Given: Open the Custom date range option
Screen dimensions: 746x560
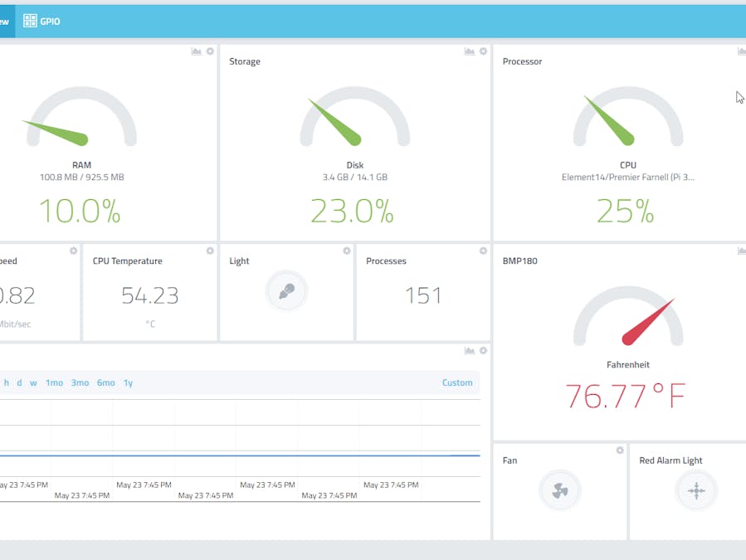Looking at the screenshot, I should tap(457, 382).
